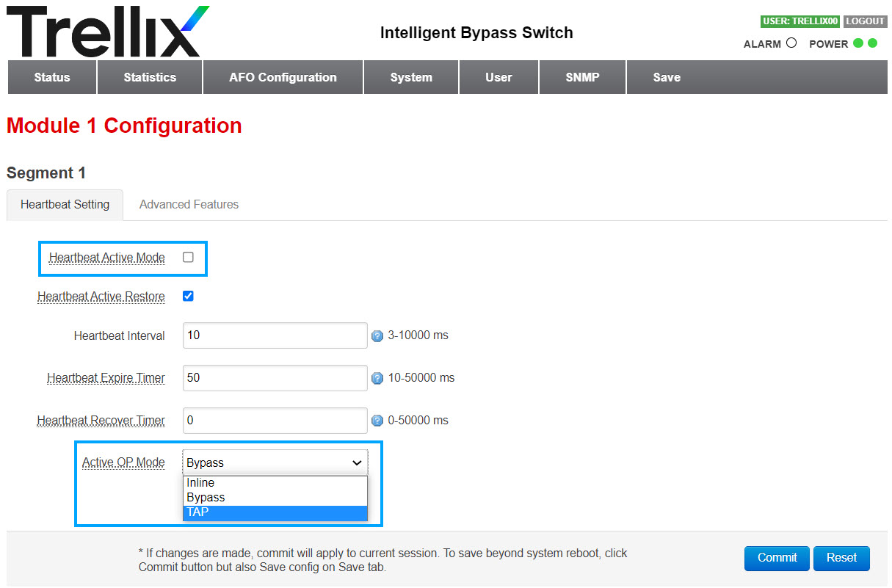Image resolution: width=892 pixels, height=588 pixels.
Task: Click the Trellix logo
Action: (108, 32)
